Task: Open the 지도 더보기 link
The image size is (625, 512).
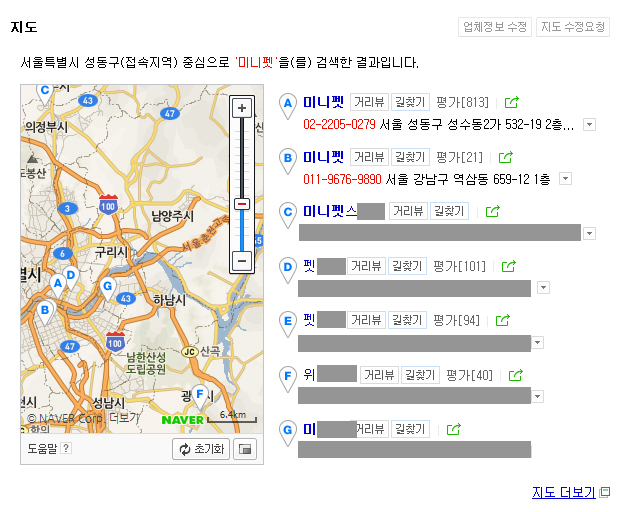Action: 564,492
